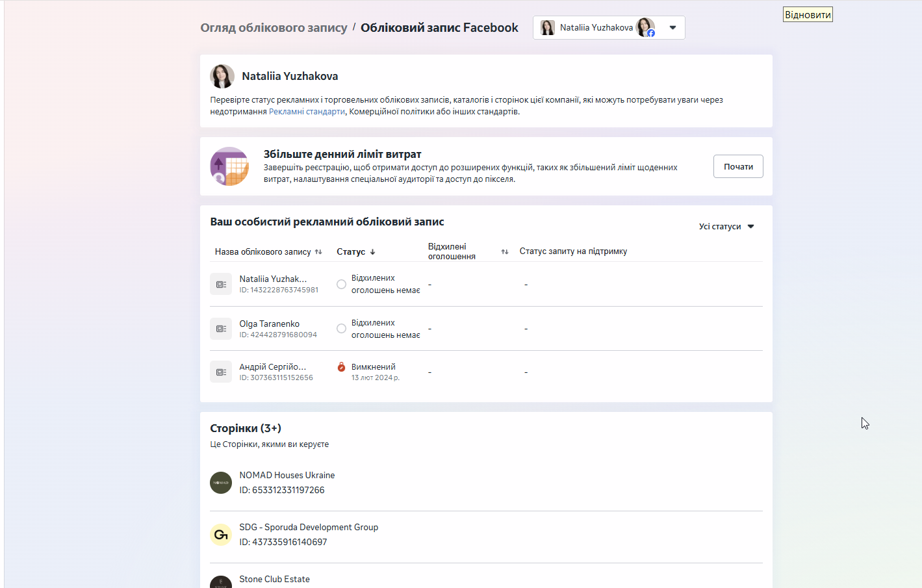Viewport: 922px width, 588px height.
Task: Click page ID 653312331197266
Action: pos(282,490)
